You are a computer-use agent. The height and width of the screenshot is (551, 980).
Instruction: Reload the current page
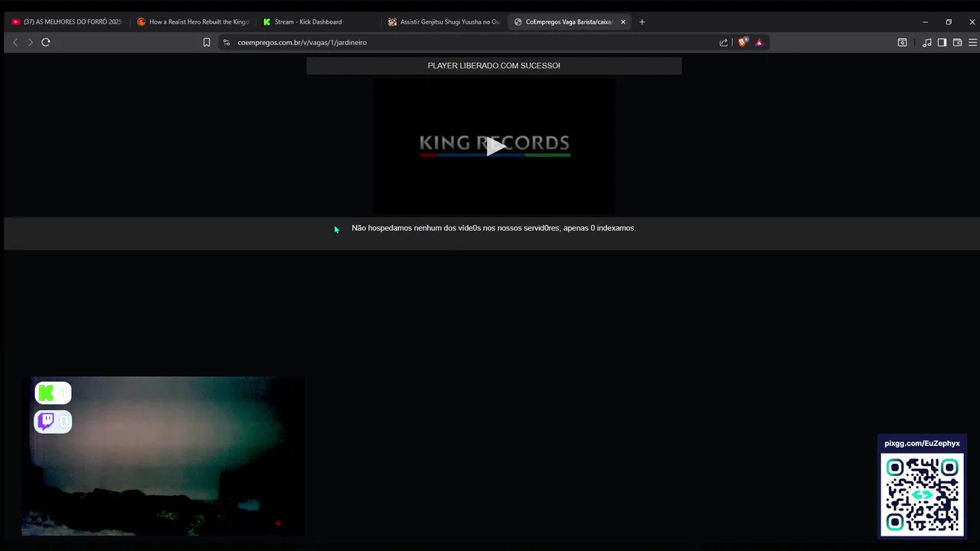pyautogui.click(x=46, y=42)
